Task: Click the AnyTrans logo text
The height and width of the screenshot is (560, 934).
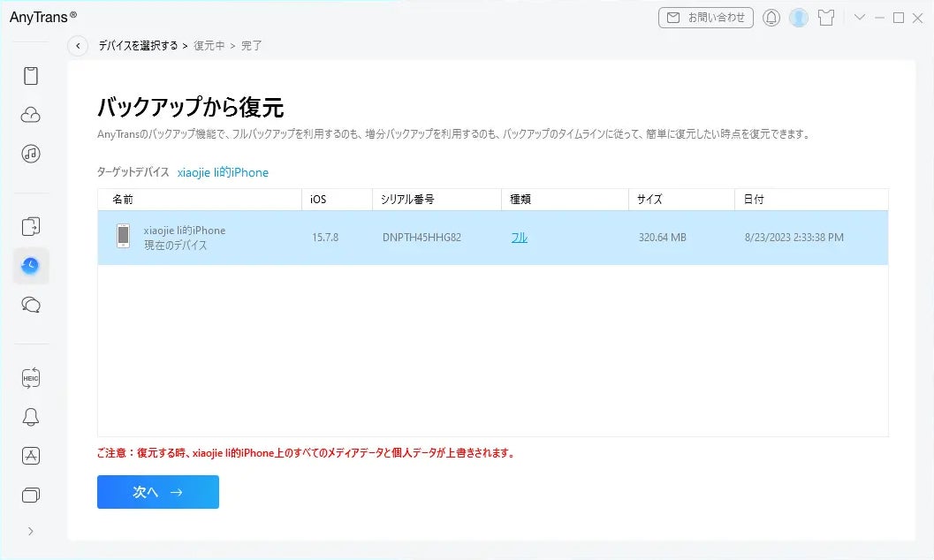Action: (43, 18)
